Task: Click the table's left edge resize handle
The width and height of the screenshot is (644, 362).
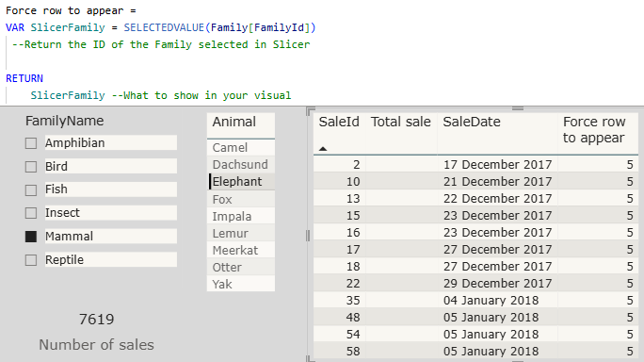Action: (x=308, y=236)
